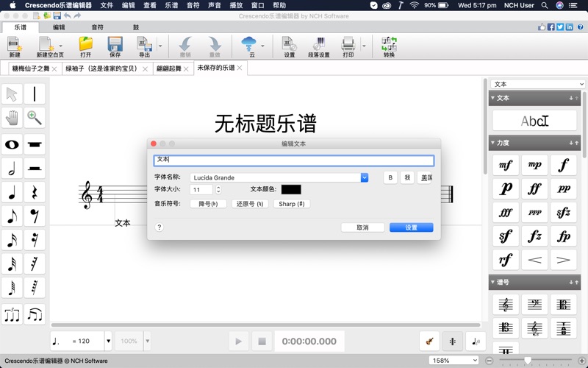Switch to the 绿袖子 score tab
The height and width of the screenshot is (368, 588).
[x=102, y=68]
